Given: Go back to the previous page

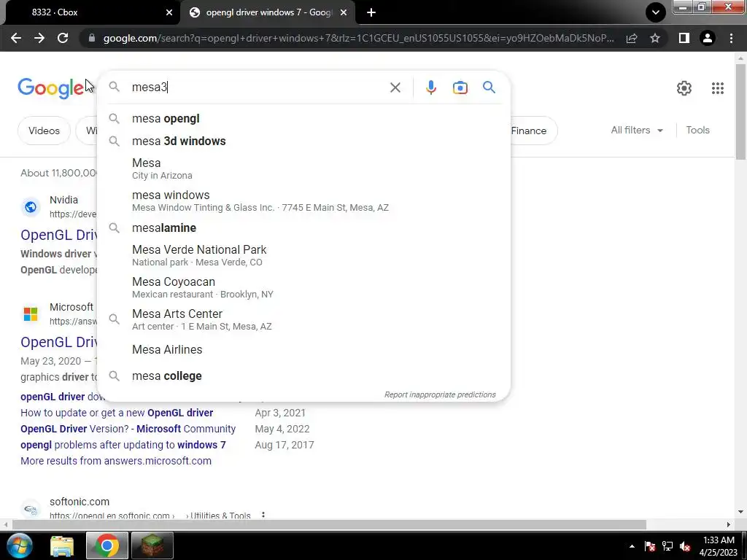Looking at the screenshot, I should [16, 38].
